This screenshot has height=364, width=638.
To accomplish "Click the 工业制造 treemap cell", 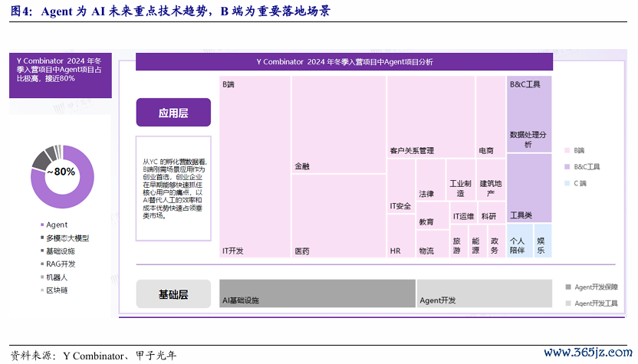I will coord(461,179).
